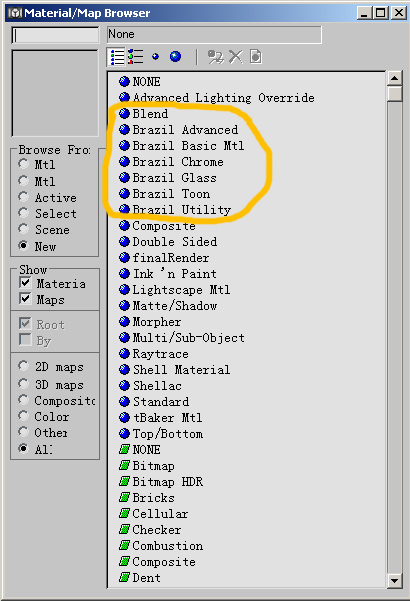Toggle the Materials checkbox under Show
410x601 pixels.
click(x=25, y=283)
